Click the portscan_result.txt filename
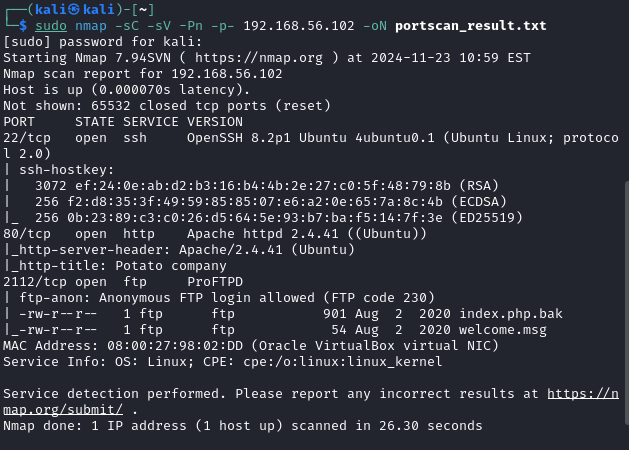Screen dimensions: 629x450 pos(471,26)
